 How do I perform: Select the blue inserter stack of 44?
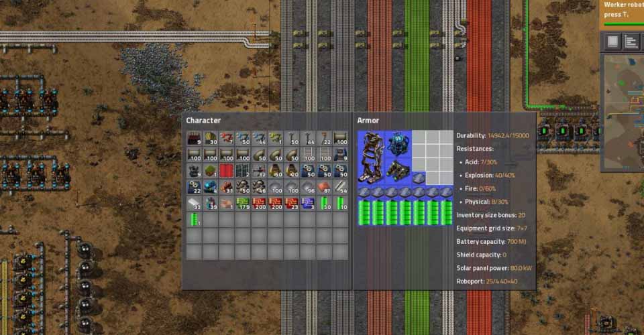coord(259,138)
